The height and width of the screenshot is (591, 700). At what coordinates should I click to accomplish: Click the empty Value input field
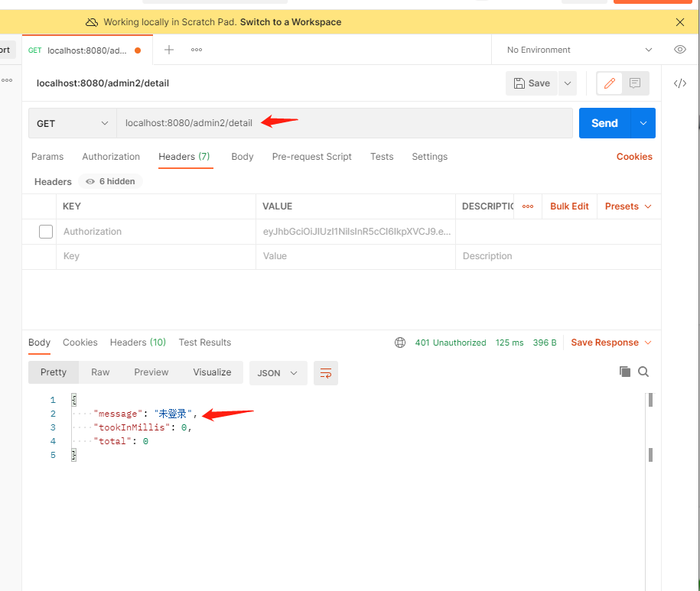tap(356, 256)
